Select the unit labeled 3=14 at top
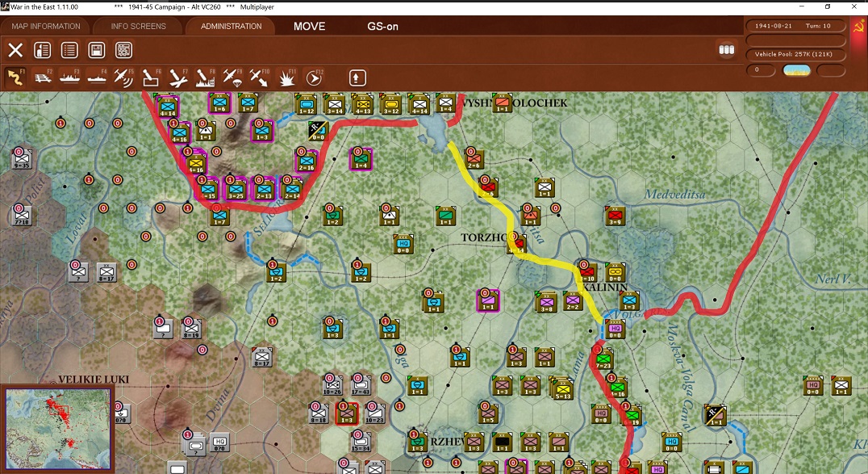 point(334,103)
